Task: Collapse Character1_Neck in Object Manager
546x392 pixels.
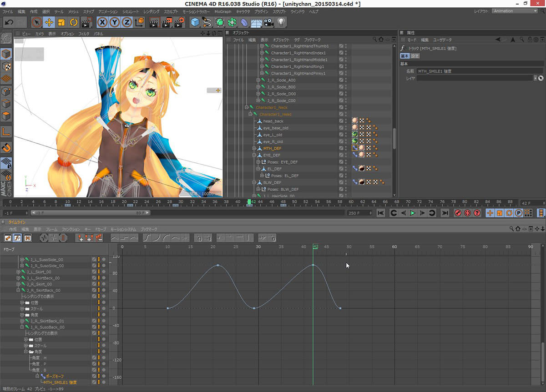Action: 246,107
